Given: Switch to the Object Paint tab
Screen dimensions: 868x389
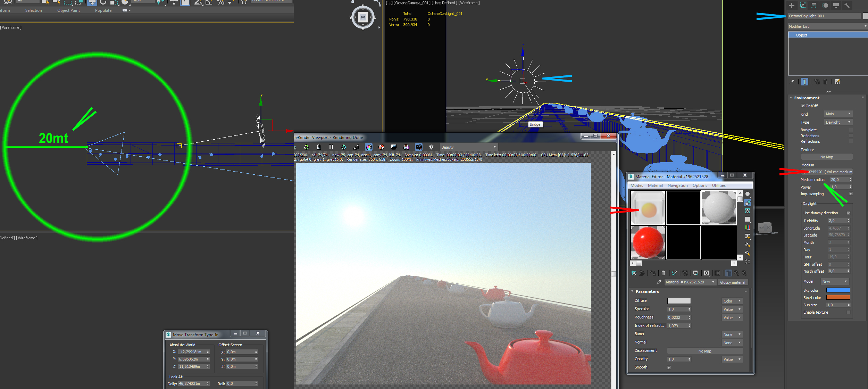Looking at the screenshot, I should (x=68, y=10).
